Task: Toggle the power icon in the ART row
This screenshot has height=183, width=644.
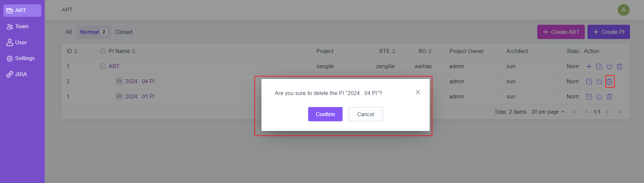Action: [x=609, y=66]
